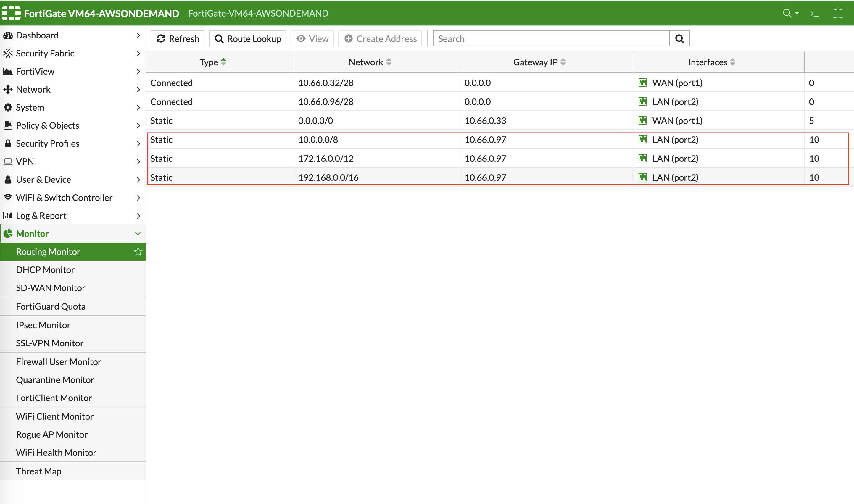Click the FortiGate dashboard icon

tap(8, 35)
